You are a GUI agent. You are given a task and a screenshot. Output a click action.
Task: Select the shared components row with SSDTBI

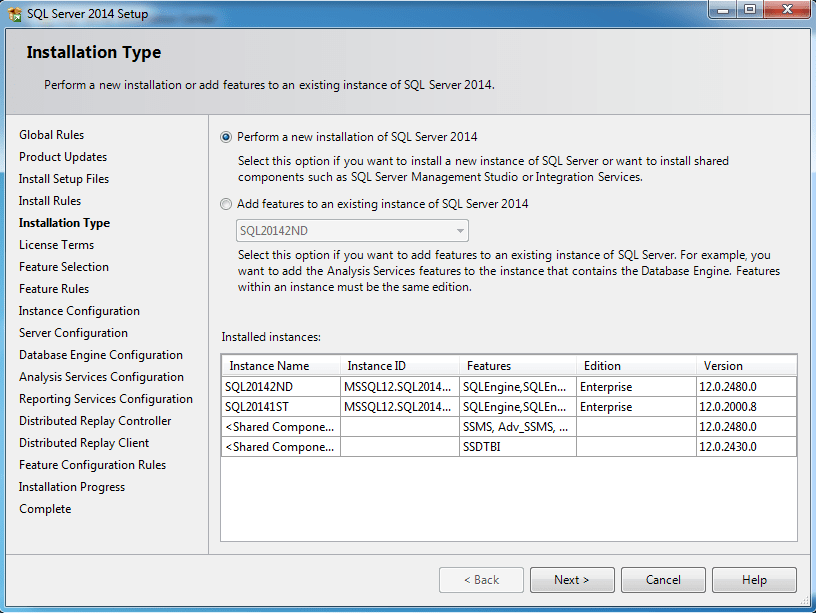(x=280, y=447)
